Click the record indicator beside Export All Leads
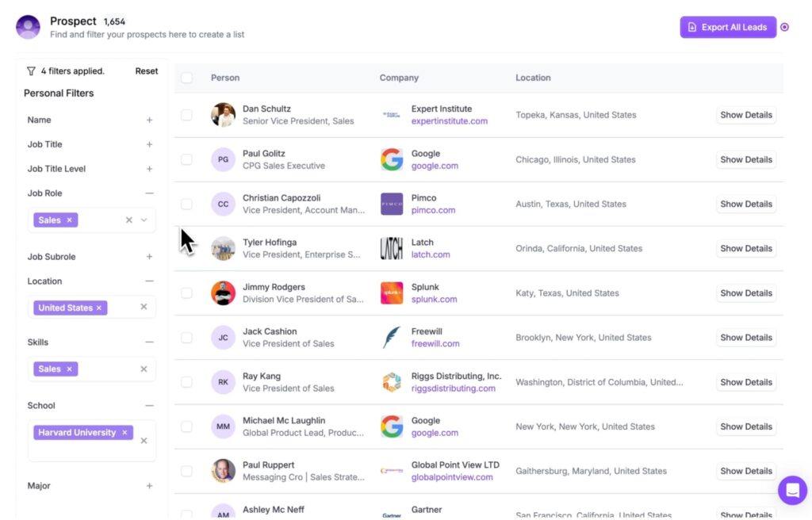812x520 pixels. tap(784, 27)
